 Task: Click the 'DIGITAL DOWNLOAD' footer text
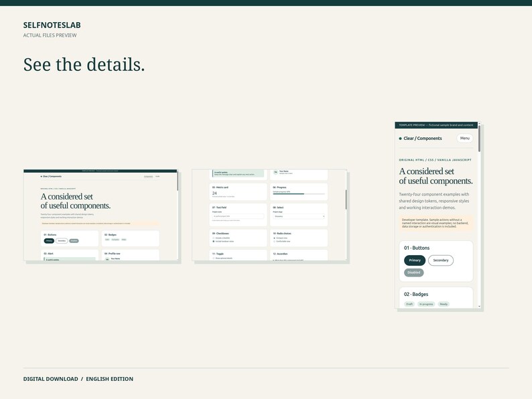50,379
